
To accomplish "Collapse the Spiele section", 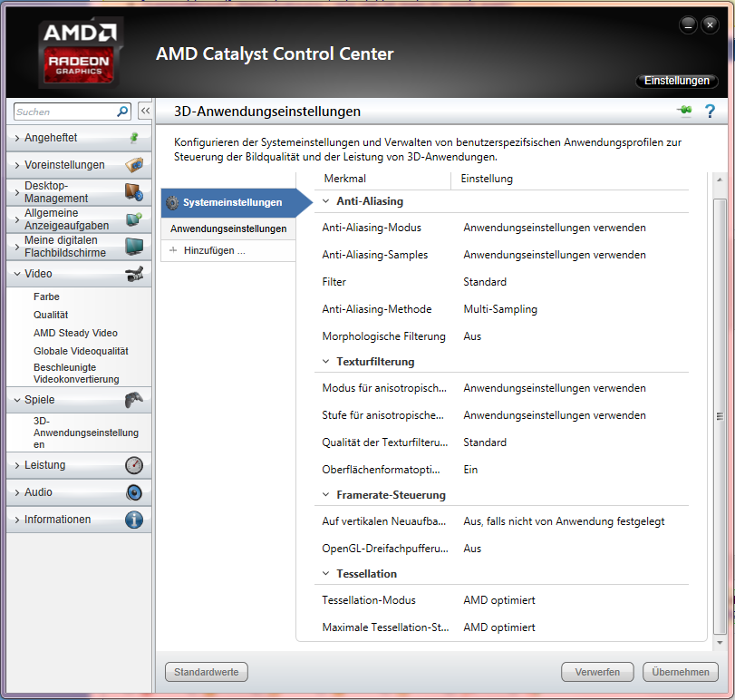I will (17, 400).
